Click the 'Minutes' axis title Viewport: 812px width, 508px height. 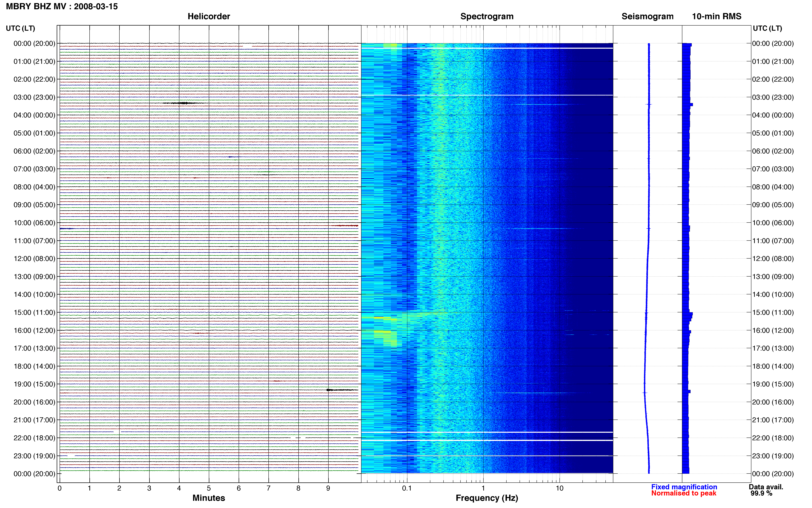(208, 498)
